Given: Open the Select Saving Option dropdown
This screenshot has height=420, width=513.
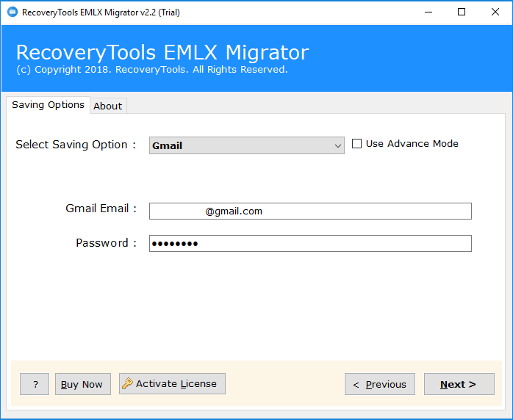Looking at the screenshot, I should pyautogui.click(x=247, y=145).
